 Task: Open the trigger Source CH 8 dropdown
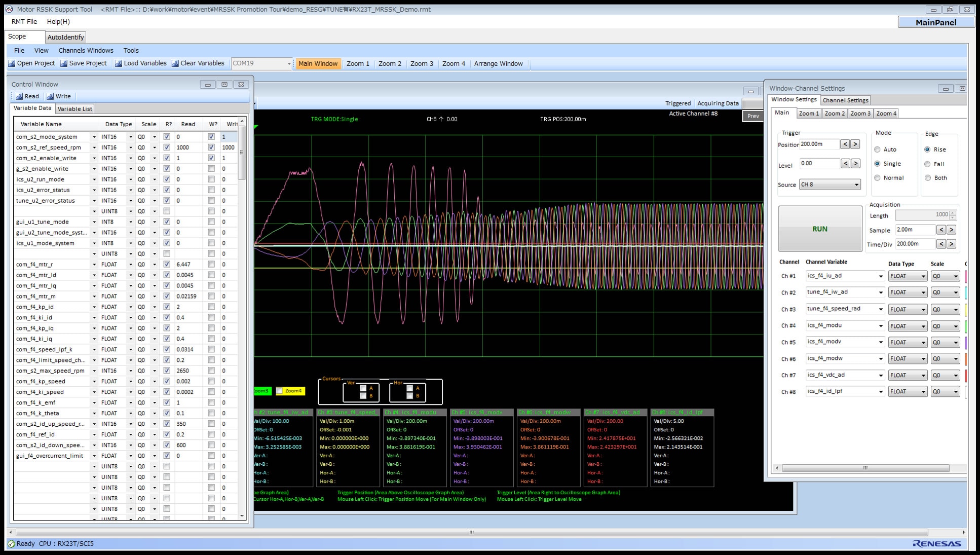[x=856, y=184]
